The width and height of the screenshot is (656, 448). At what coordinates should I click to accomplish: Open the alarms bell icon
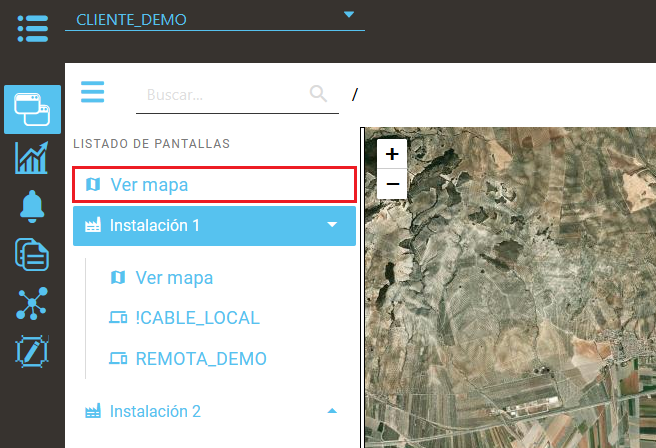(32, 206)
